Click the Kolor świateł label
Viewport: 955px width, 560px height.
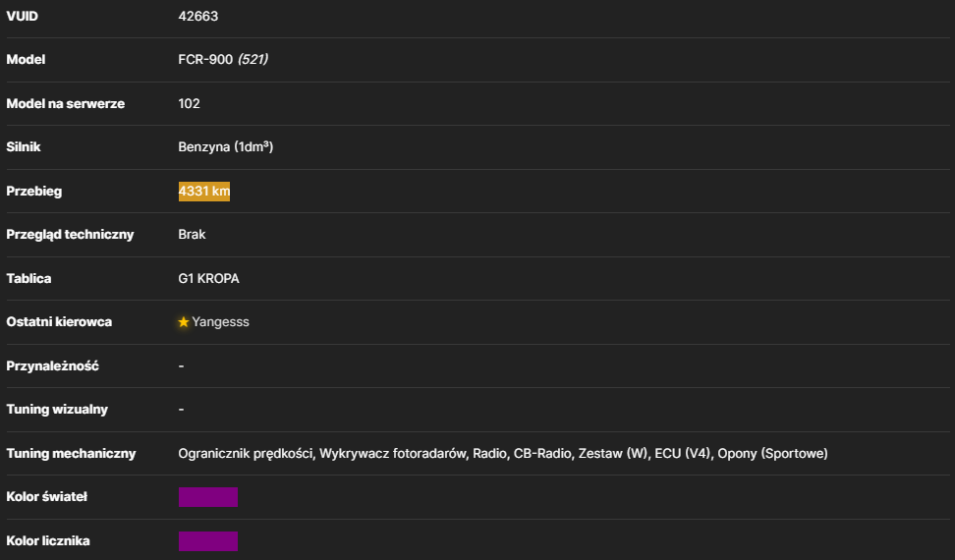pyautogui.click(x=46, y=497)
